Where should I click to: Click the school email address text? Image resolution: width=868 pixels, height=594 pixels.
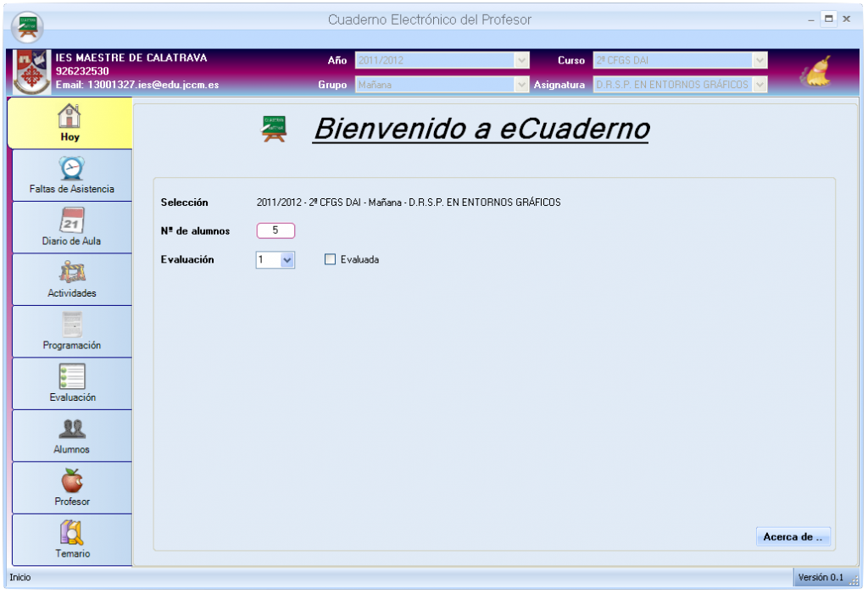pos(137,86)
